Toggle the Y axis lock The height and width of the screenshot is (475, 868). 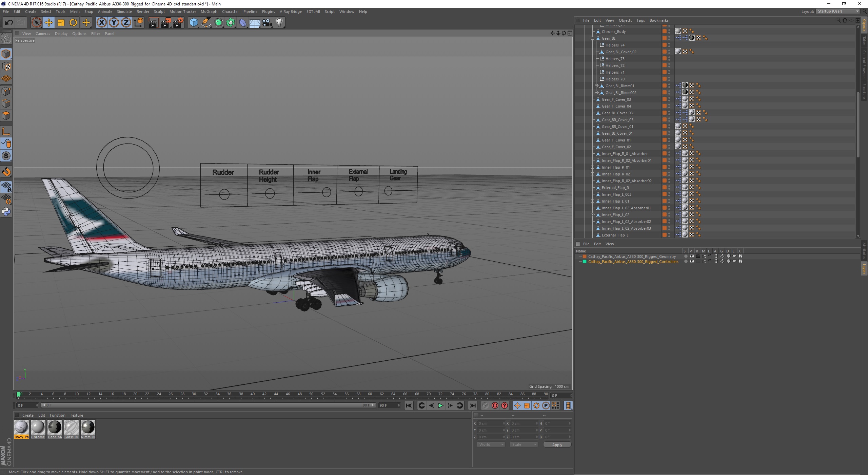pyautogui.click(x=114, y=23)
